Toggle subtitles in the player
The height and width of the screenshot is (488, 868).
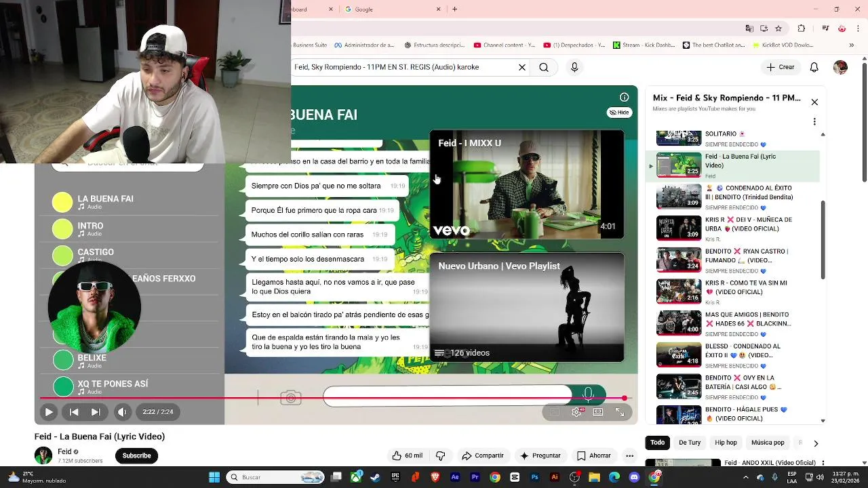coord(555,411)
